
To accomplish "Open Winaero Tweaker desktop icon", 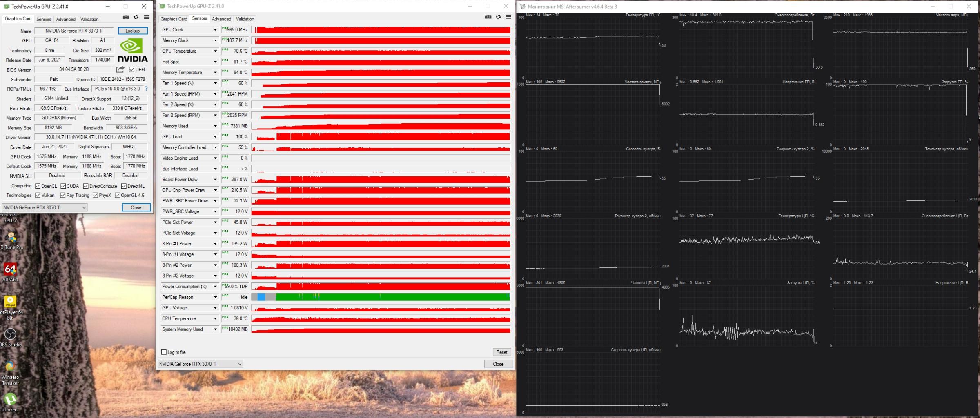I will 10,373.
